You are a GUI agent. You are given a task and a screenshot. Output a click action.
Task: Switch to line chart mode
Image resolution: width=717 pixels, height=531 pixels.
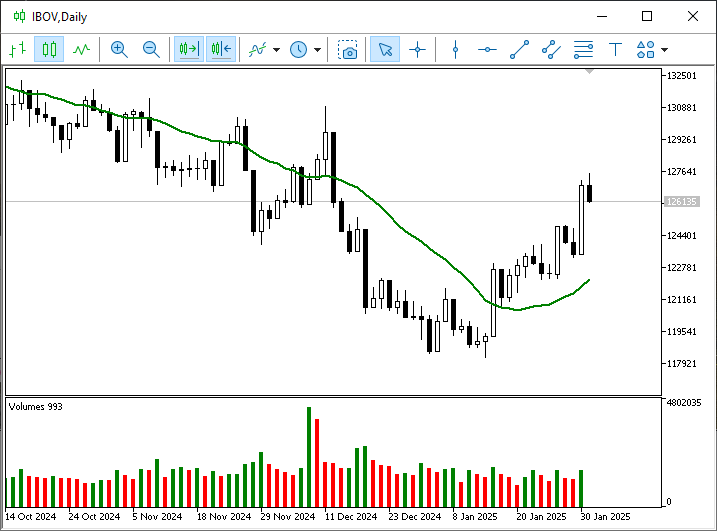(81, 49)
